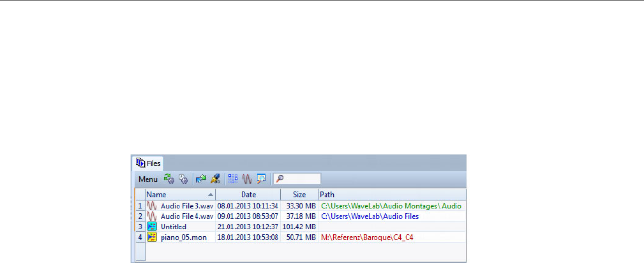This screenshot has width=644, height=263.
Task: Click into the search filter field
Action: pos(297,179)
